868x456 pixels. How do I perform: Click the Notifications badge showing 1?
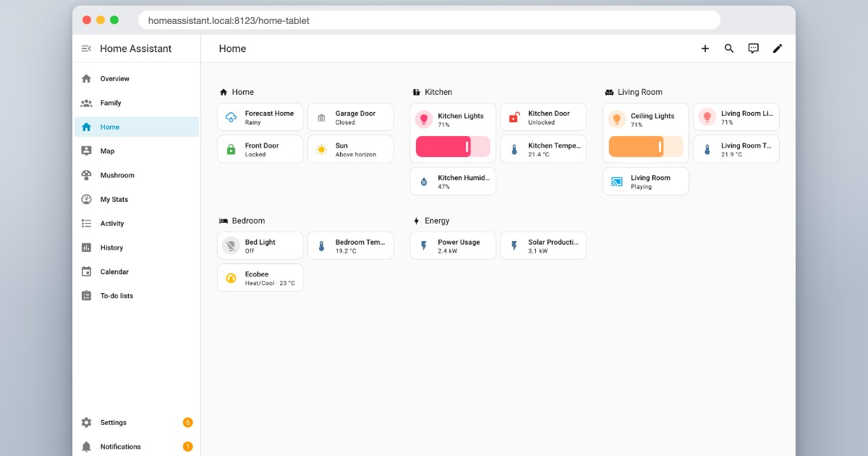[x=188, y=447]
